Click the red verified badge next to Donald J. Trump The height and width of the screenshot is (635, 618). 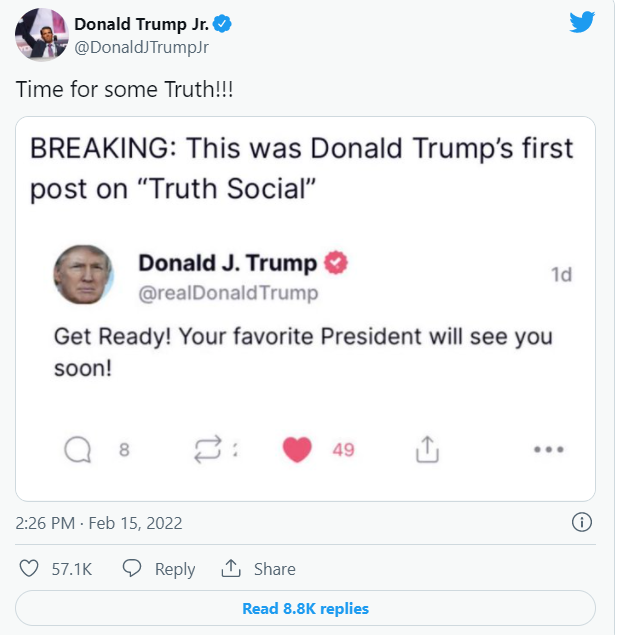tap(336, 263)
